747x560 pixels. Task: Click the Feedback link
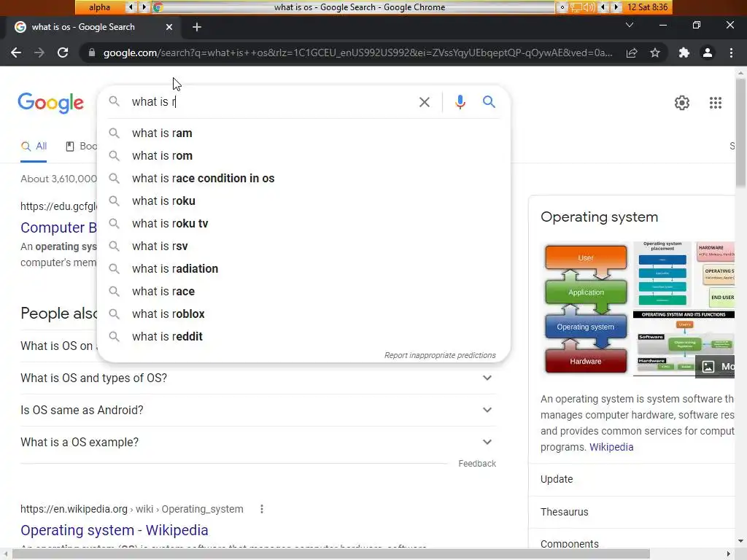tap(477, 463)
